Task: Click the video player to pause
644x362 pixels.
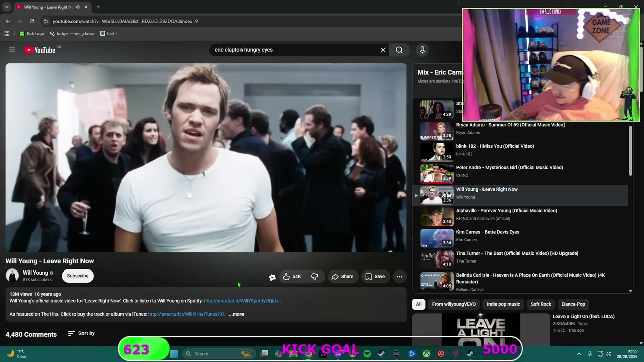Action: point(206,158)
